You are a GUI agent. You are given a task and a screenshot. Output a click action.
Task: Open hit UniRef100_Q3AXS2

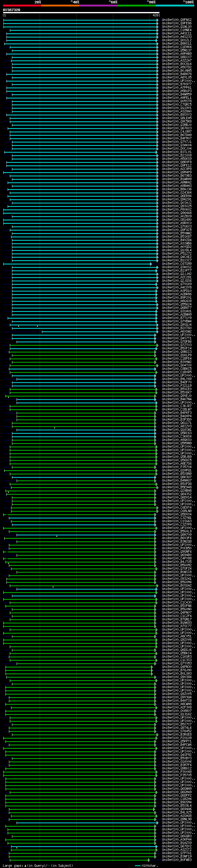177,267
